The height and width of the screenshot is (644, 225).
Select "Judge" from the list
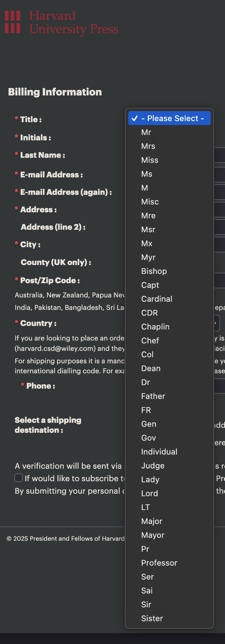click(x=153, y=466)
